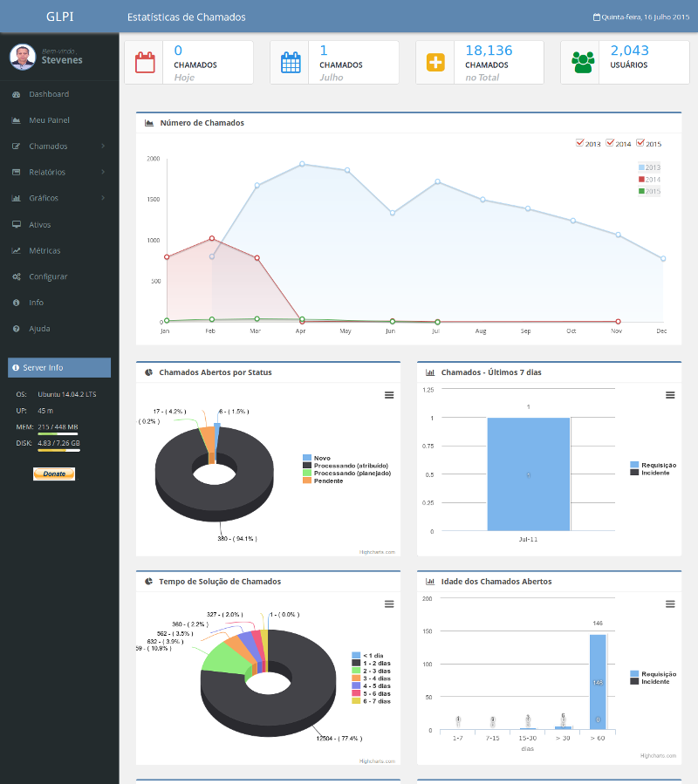Click the Stevenes user avatar picture
The height and width of the screenshot is (784, 698).
(x=23, y=57)
